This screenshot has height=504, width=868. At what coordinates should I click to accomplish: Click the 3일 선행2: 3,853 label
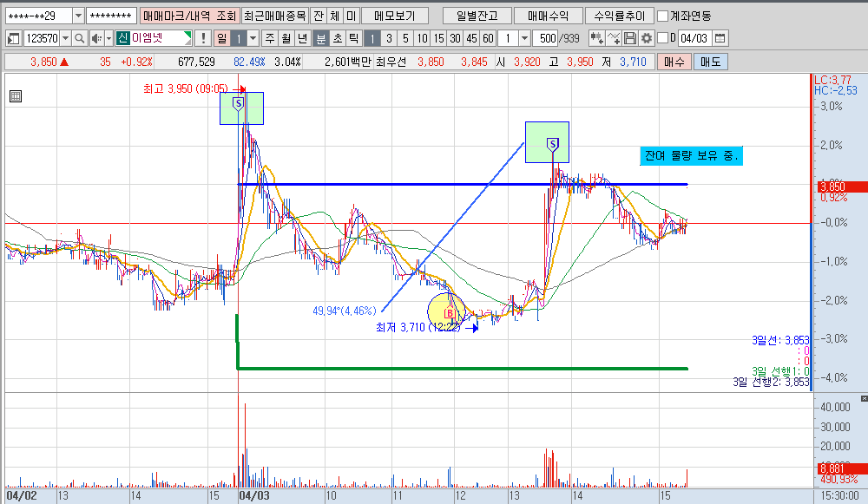point(771,382)
